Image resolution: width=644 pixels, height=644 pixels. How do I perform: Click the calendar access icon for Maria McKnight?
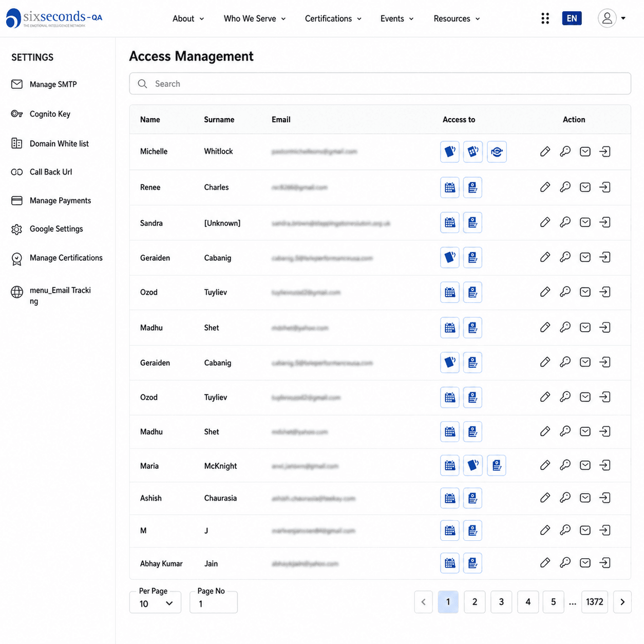point(450,465)
